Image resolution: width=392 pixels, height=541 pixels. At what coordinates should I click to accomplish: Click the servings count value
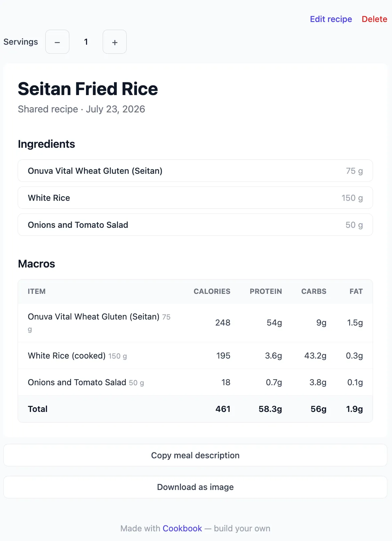pos(86,42)
